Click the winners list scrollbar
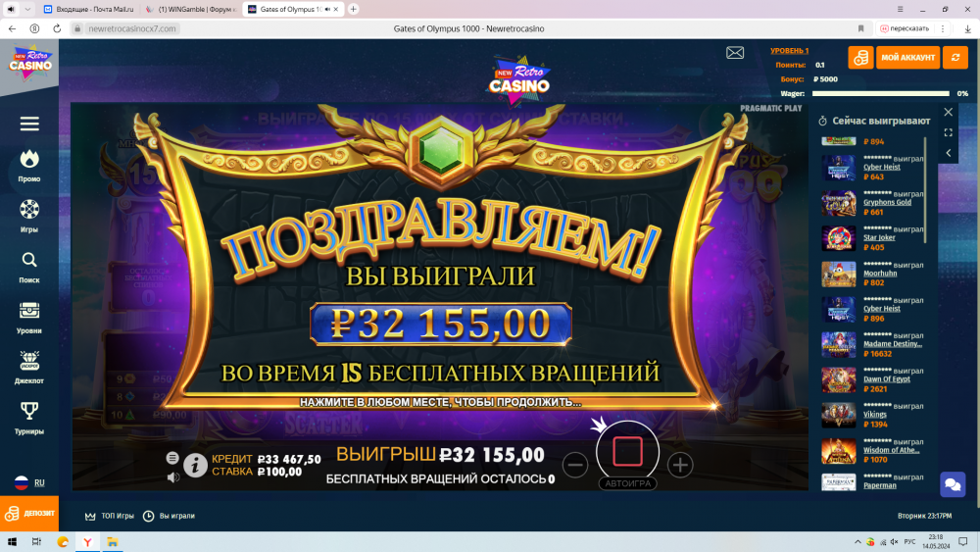This screenshot has height=552, width=980. click(925, 190)
